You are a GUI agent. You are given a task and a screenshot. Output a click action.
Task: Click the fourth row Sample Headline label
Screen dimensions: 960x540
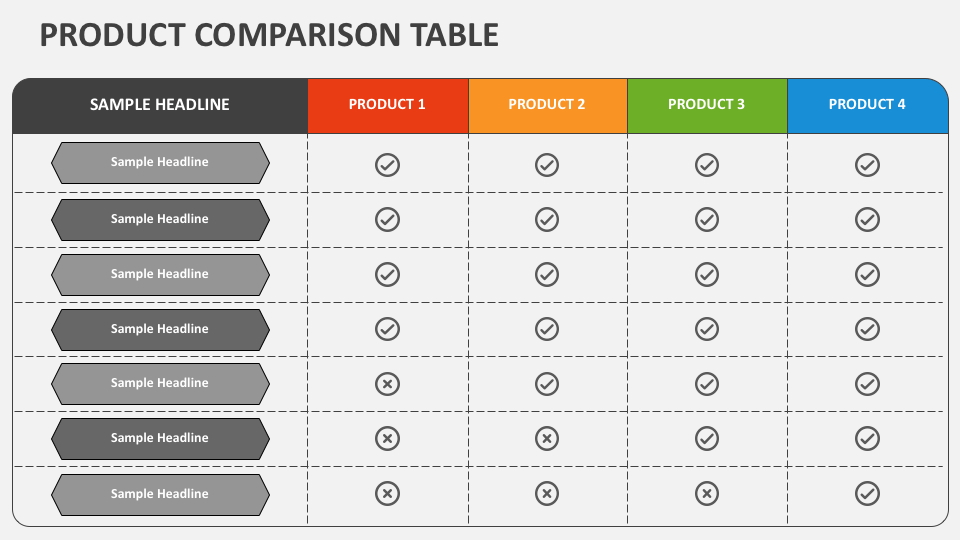pos(160,330)
